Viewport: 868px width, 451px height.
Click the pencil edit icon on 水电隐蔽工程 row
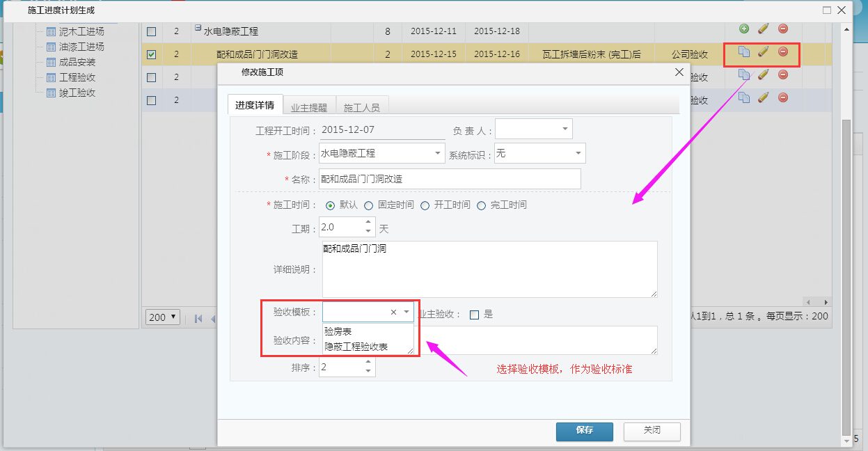click(762, 29)
